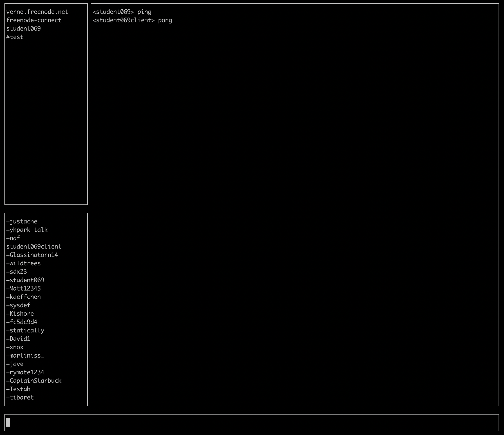
Task: Open the freenode-connect buffer
Action: 34,20
